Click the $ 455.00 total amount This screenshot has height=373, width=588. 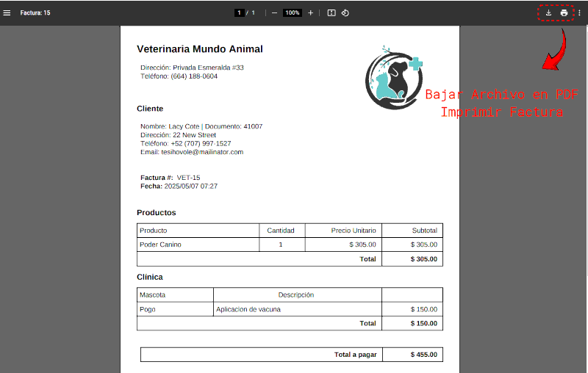click(423, 355)
